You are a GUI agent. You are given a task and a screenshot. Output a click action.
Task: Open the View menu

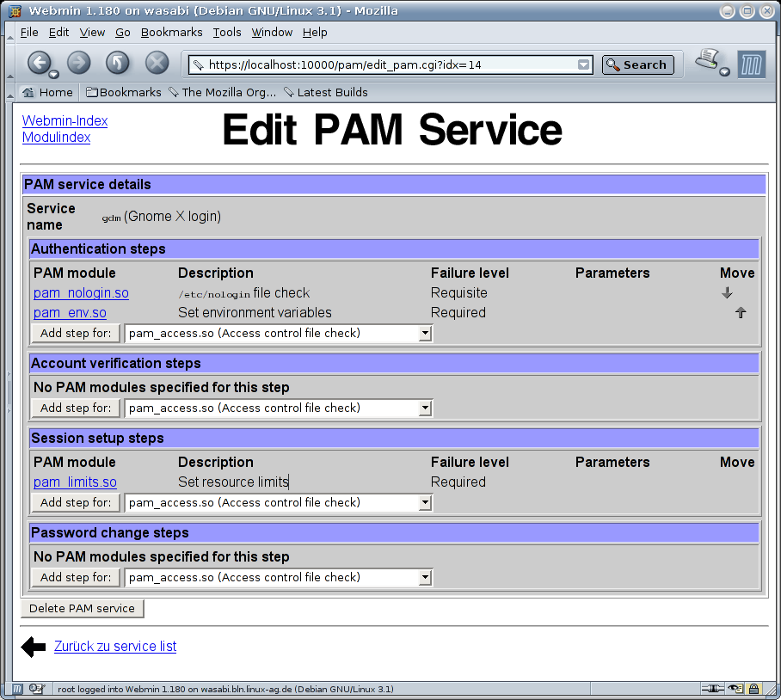tap(92, 33)
